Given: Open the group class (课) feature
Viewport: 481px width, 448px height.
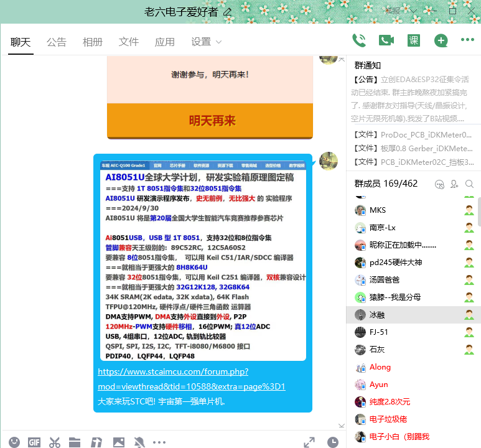Looking at the screenshot, I should [x=414, y=40].
